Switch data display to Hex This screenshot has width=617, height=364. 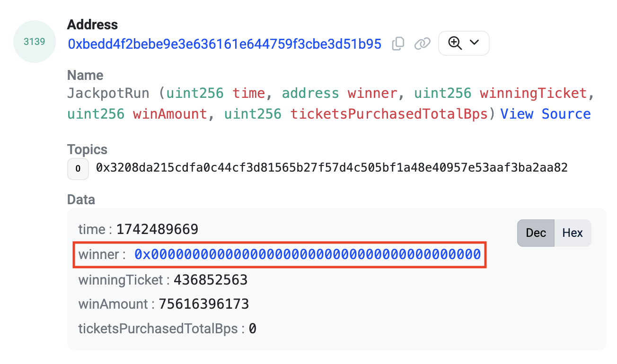573,233
